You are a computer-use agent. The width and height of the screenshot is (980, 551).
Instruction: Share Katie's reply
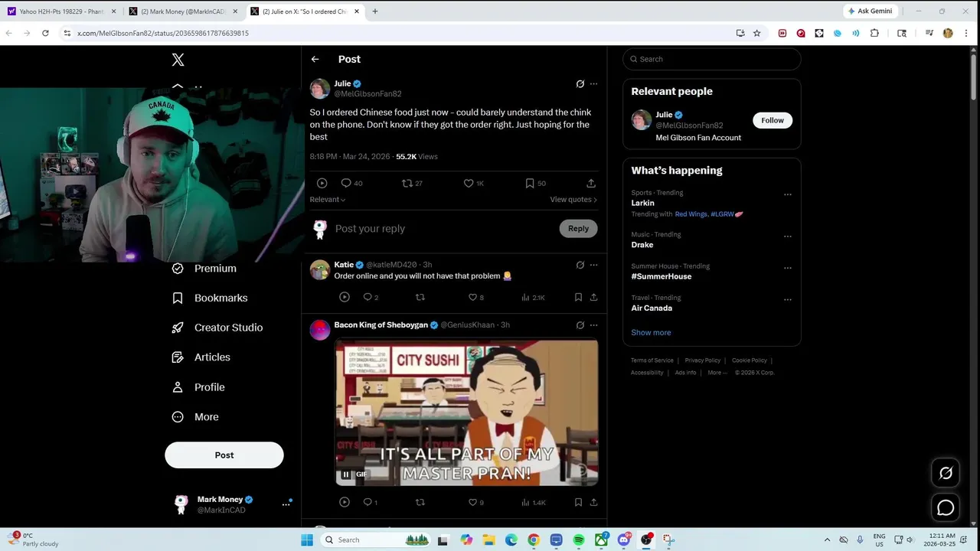click(593, 297)
